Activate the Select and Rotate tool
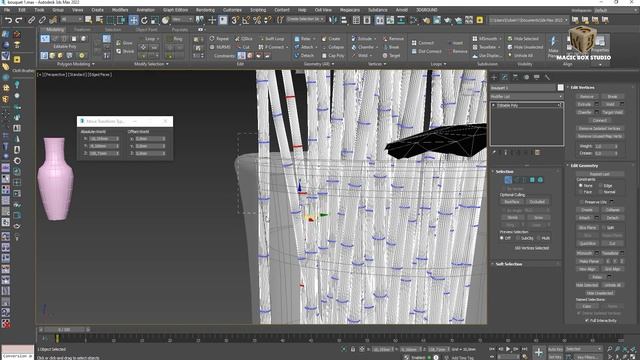This screenshot has width=640, height=360. point(144,20)
